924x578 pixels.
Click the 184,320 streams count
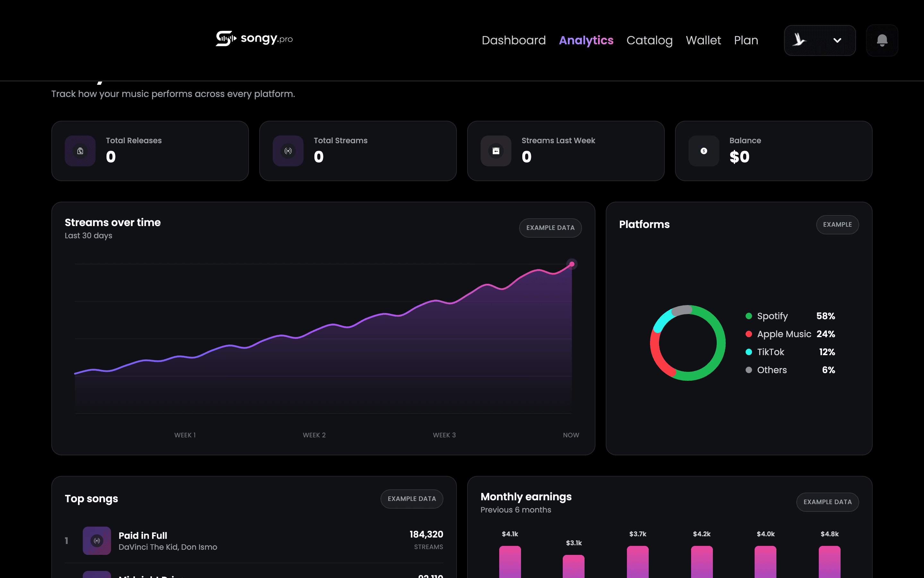(x=426, y=534)
